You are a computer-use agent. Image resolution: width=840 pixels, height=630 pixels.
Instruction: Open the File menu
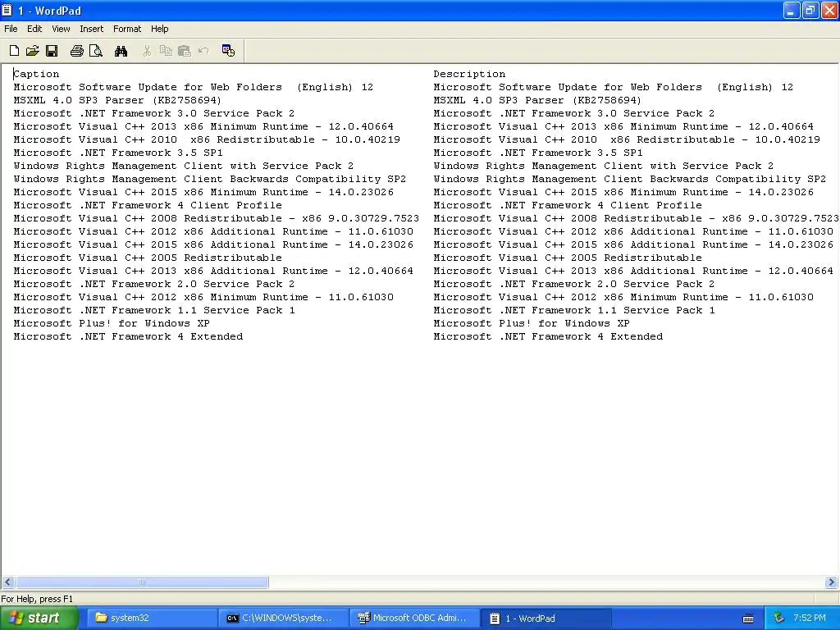coord(11,29)
